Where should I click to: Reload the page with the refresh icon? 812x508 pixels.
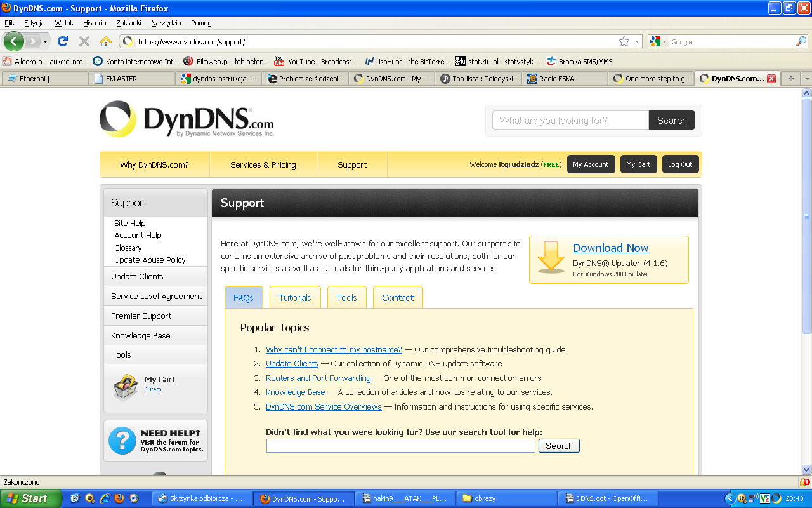point(62,41)
